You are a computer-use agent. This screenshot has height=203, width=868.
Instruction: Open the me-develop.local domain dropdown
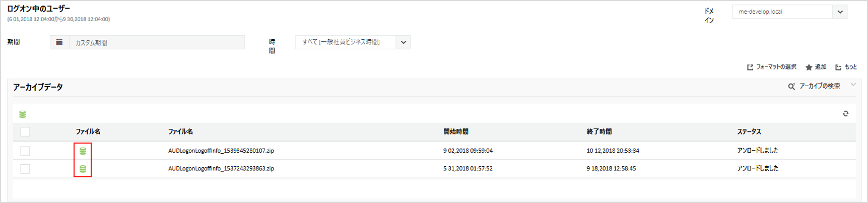[840, 12]
